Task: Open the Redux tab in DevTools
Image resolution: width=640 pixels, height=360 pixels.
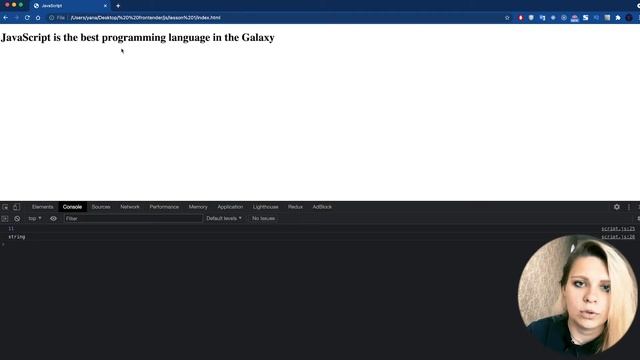Action: pos(295,207)
